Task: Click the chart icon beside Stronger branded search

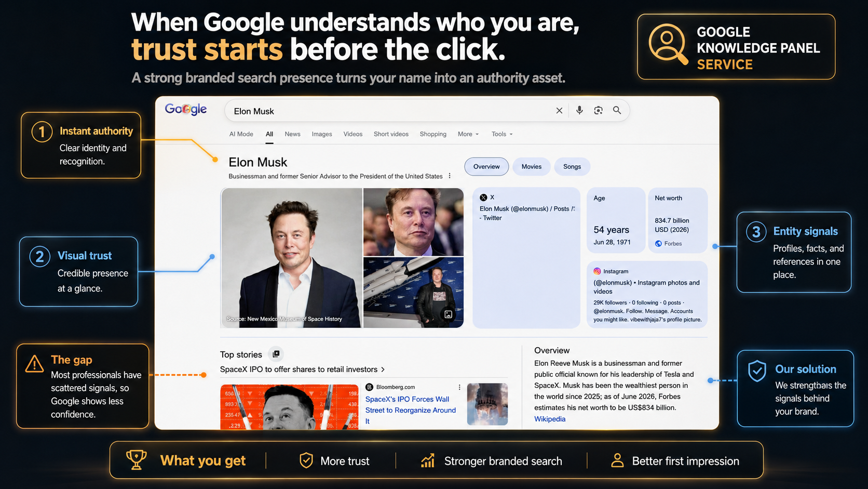Action: pyautogui.click(x=428, y=460)
